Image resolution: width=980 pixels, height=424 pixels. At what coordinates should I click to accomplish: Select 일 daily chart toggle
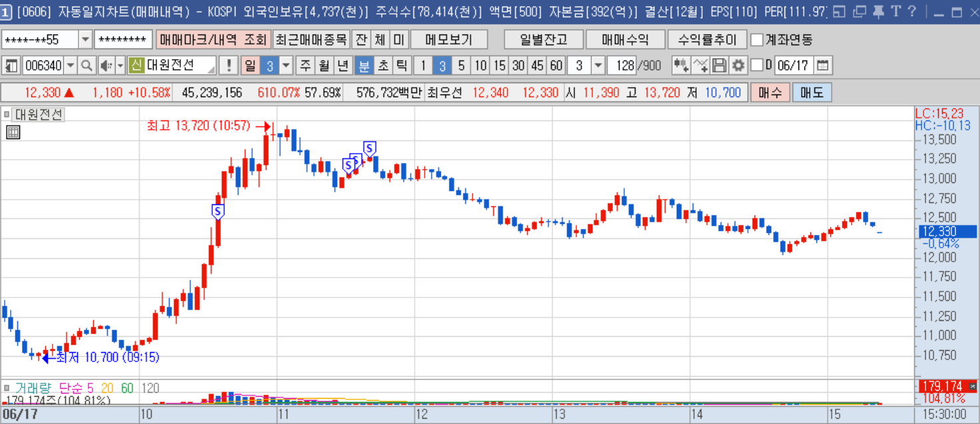[250, 65]
